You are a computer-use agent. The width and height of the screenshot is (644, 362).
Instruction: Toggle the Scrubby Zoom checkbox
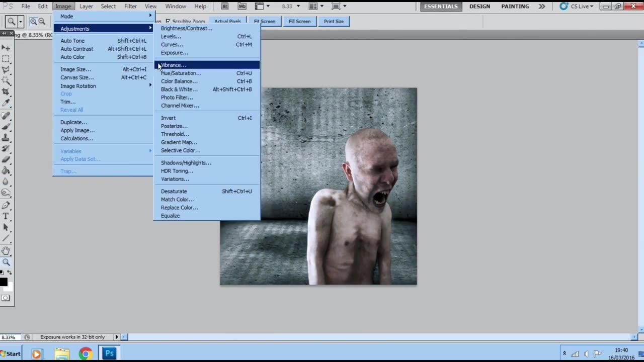point(168,22)
